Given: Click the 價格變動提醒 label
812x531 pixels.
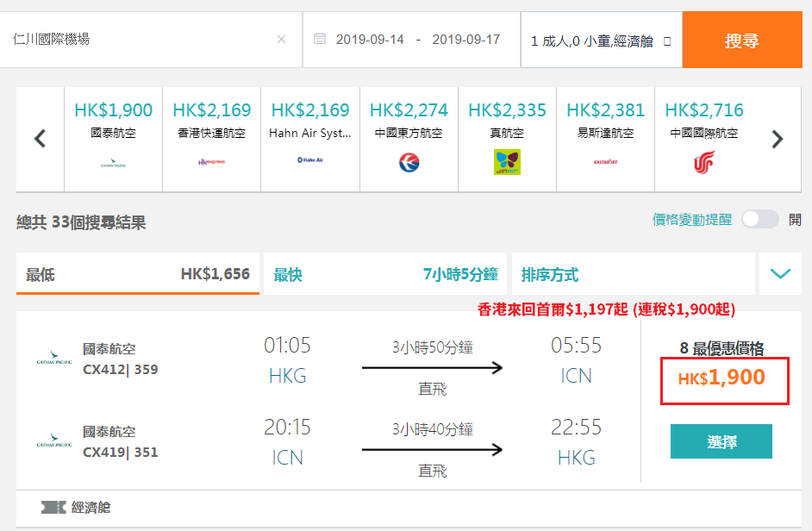Looking at the screenshot, I should (692, 220).
